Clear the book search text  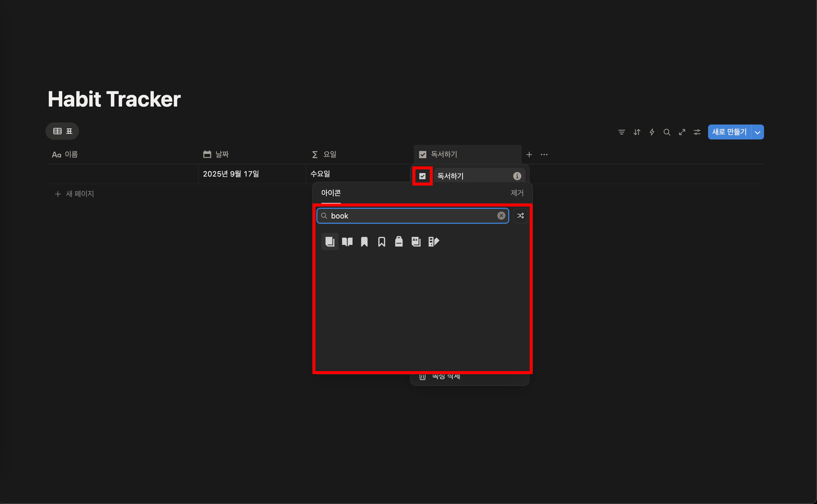[x=501, y=216]
